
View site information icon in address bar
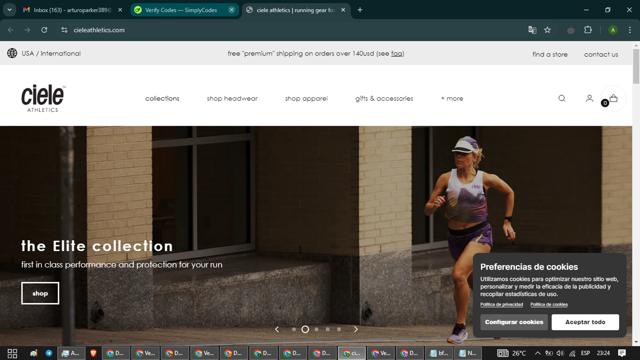64,30
